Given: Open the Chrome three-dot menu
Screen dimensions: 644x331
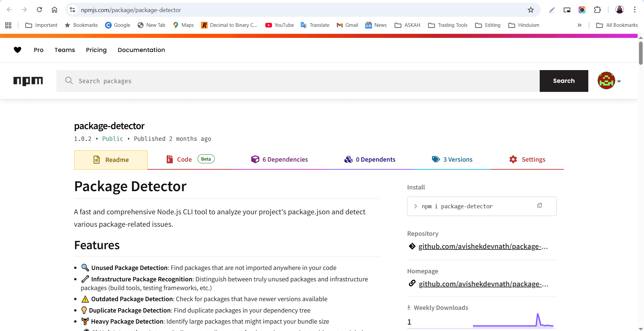Looking at the screenshot, I should 635,10.
